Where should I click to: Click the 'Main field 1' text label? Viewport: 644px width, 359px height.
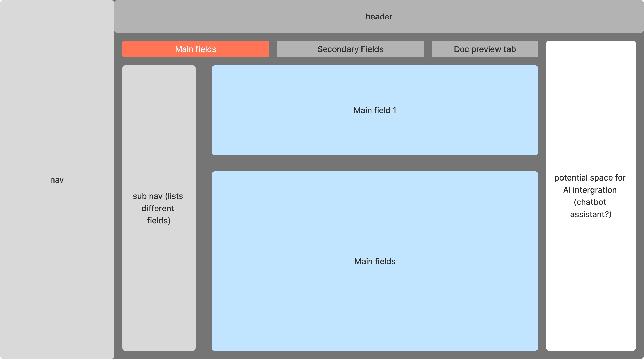(375, 110)
